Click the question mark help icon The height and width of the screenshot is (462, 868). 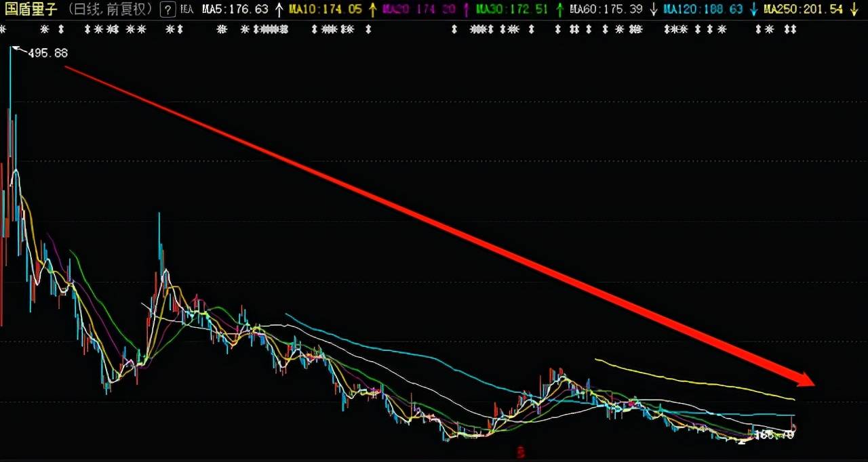coord(167,10)
